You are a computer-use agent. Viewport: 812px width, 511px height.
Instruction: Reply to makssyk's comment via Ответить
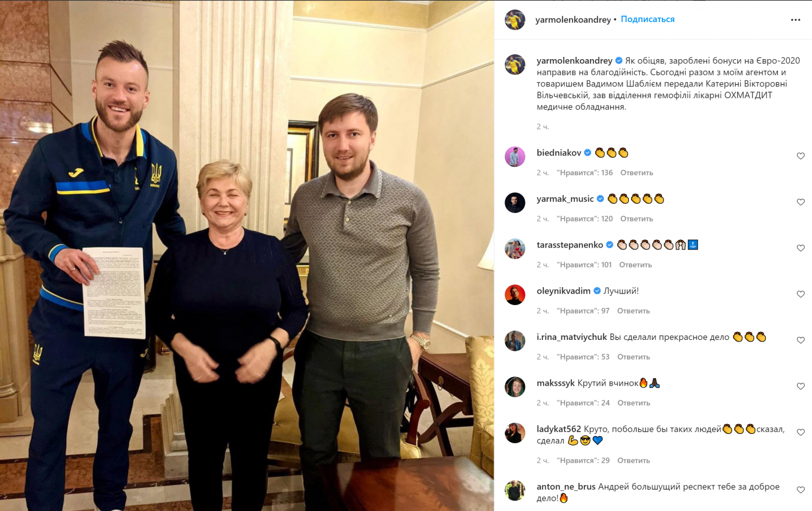coord(634,403)
